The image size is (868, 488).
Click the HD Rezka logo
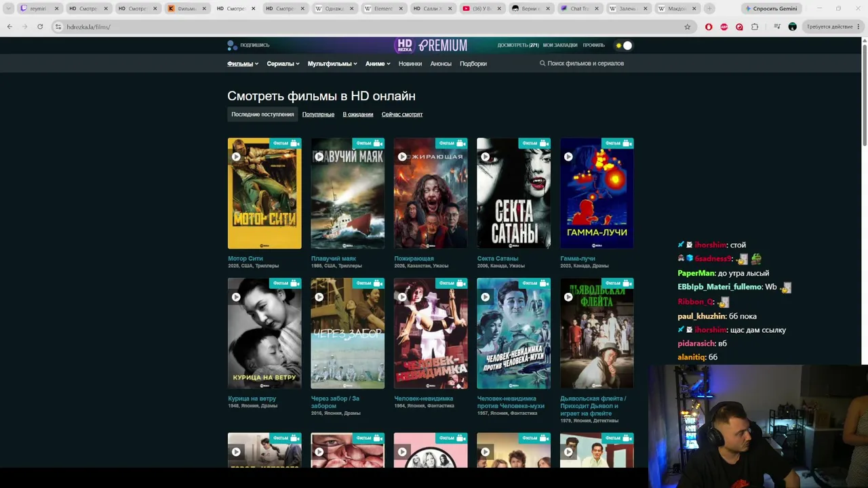[x=405, y=45]
